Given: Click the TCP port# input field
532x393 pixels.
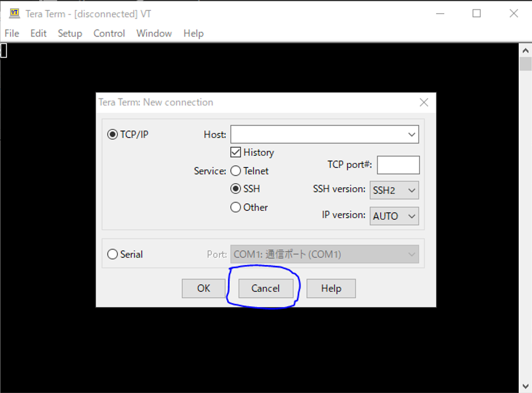Looking at the screenshot, I should tap(398, 165).
